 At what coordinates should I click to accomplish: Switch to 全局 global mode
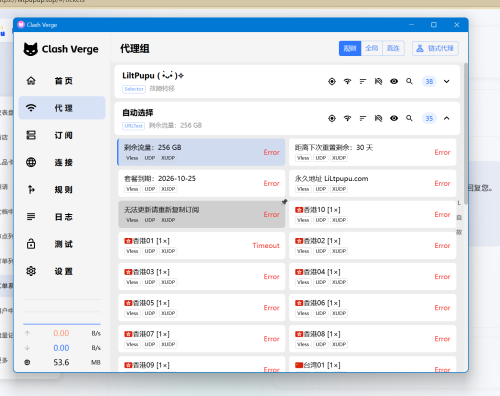click(372, 48)
